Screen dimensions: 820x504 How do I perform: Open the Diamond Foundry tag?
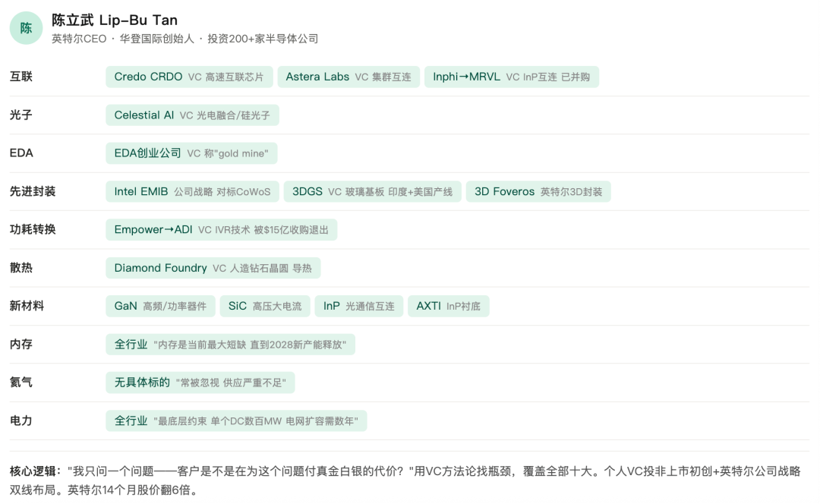point(213,268)
